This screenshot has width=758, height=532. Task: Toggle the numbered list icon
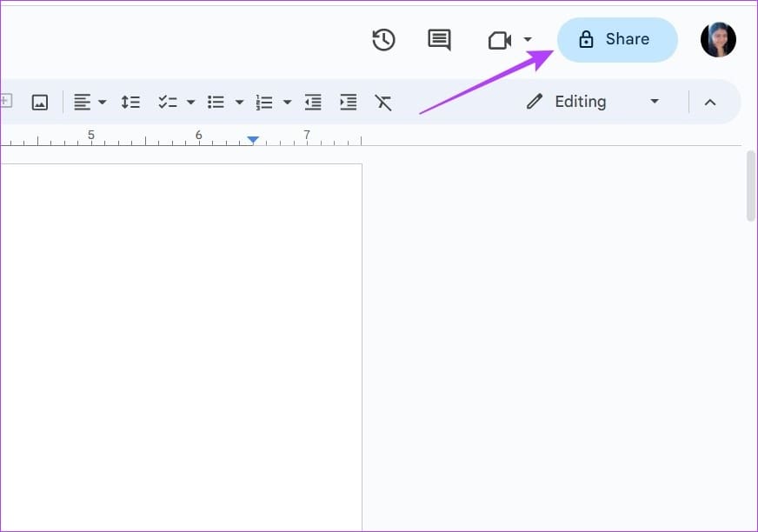pyautogui.click(x=264, y=102)
